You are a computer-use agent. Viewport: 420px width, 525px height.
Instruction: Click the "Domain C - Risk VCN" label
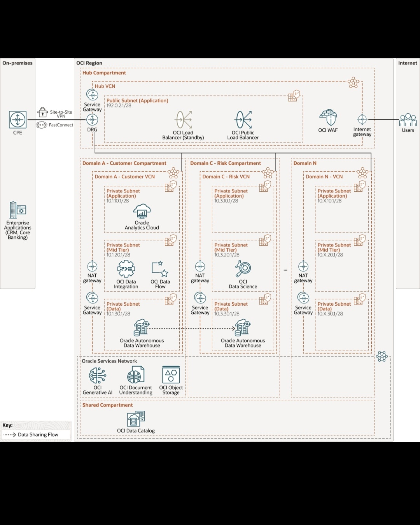(226, 177)
